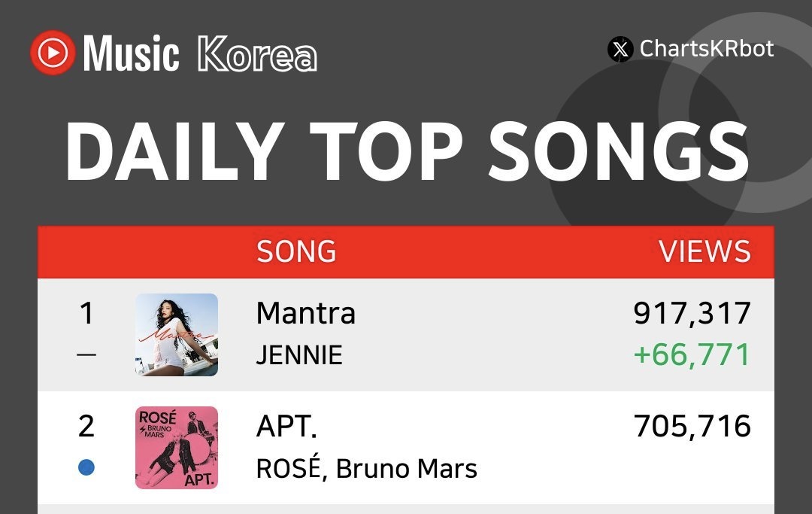This screenshot has height=514, width=812.
Task: Open the Mantra album cover thumbnail
Action: click(177, 335)
